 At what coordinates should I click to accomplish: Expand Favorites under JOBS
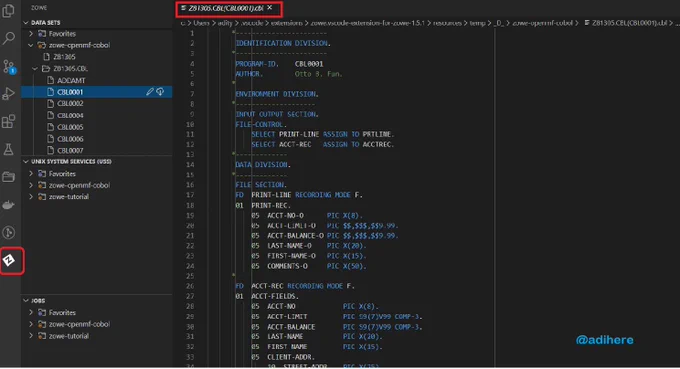click(x=31, y=312)
